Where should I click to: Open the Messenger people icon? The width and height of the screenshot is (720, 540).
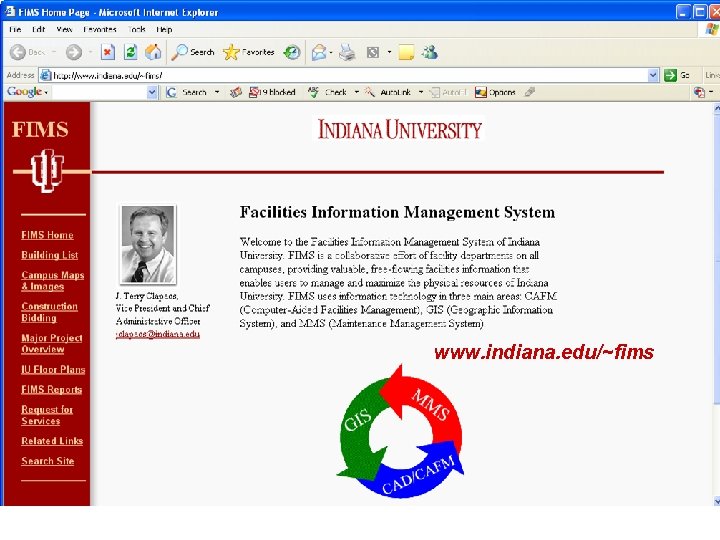430,52
